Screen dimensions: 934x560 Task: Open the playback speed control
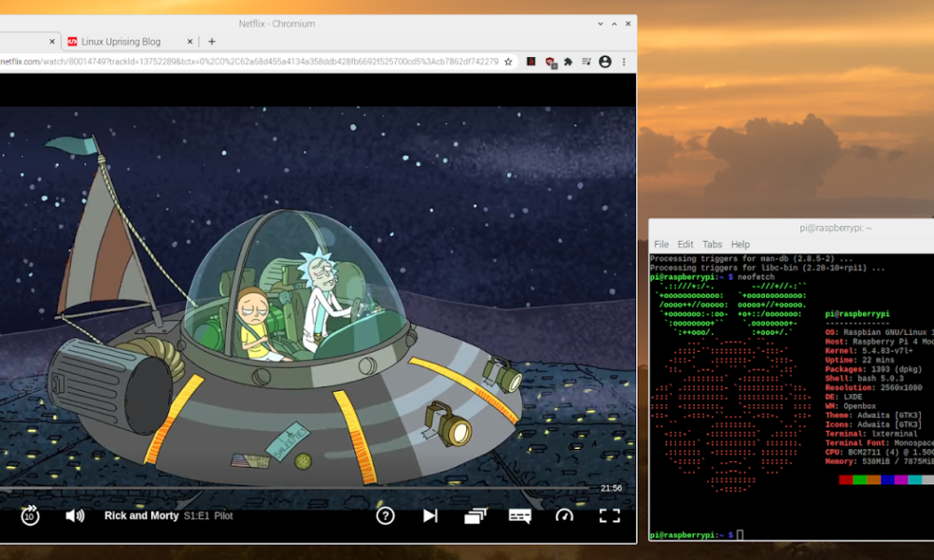click(564, 515)
